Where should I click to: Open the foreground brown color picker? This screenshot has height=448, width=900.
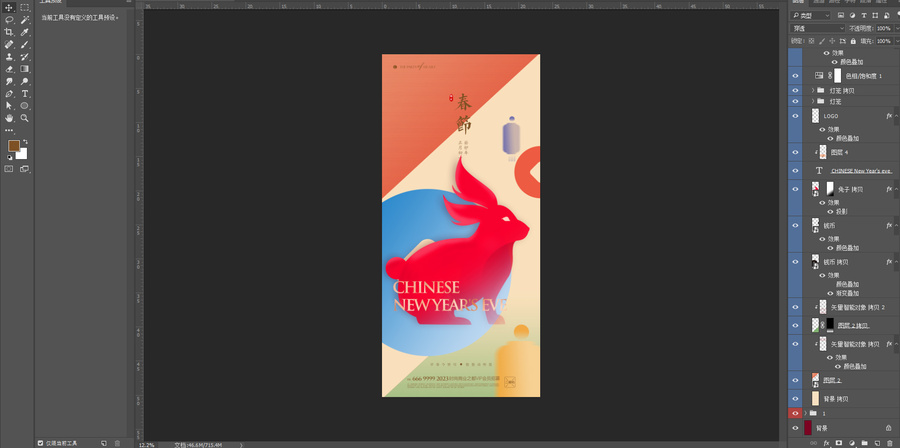click(14, 146)
